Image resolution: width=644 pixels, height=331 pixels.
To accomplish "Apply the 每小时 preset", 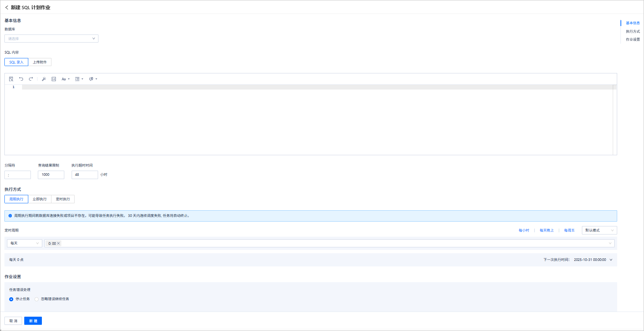I will click(x=524, y=230).
